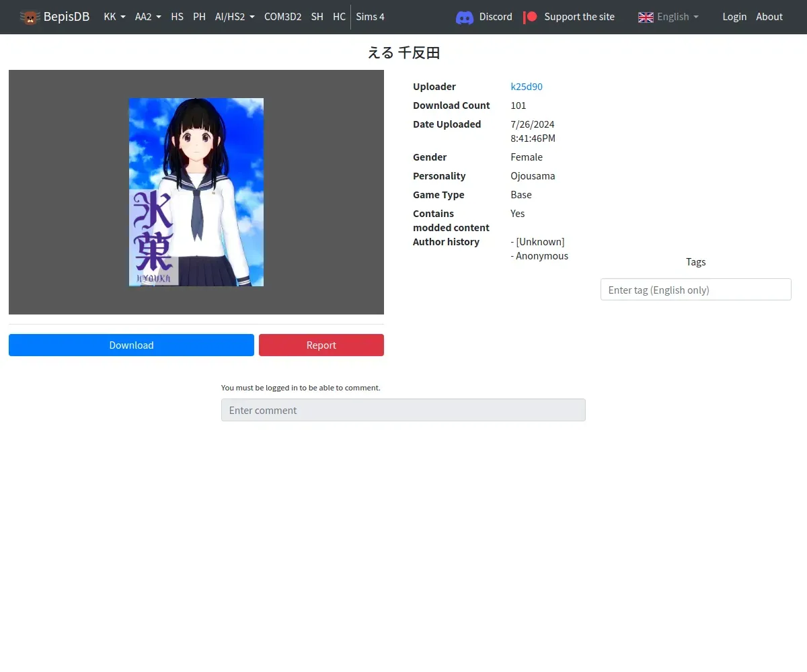Expand the KK dropdown menu
The height and width of the screenshot is (672, 807).
[114, 17]
